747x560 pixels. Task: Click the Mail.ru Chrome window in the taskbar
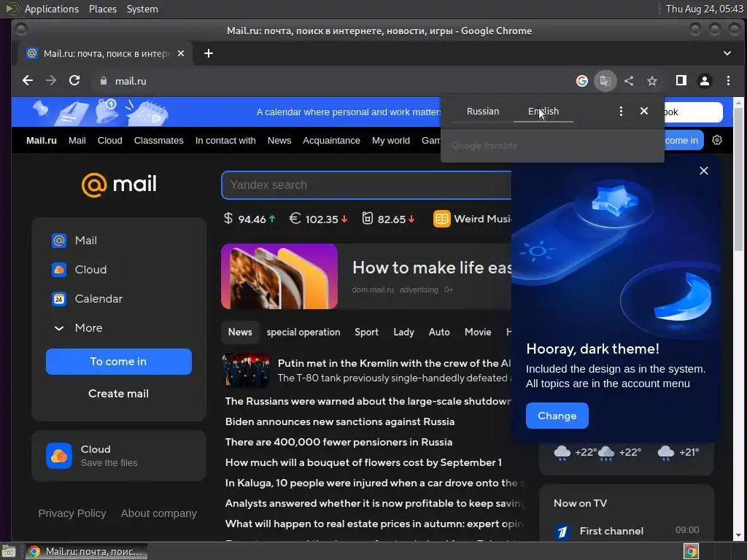pyautogui.click(x=86, y=551)
